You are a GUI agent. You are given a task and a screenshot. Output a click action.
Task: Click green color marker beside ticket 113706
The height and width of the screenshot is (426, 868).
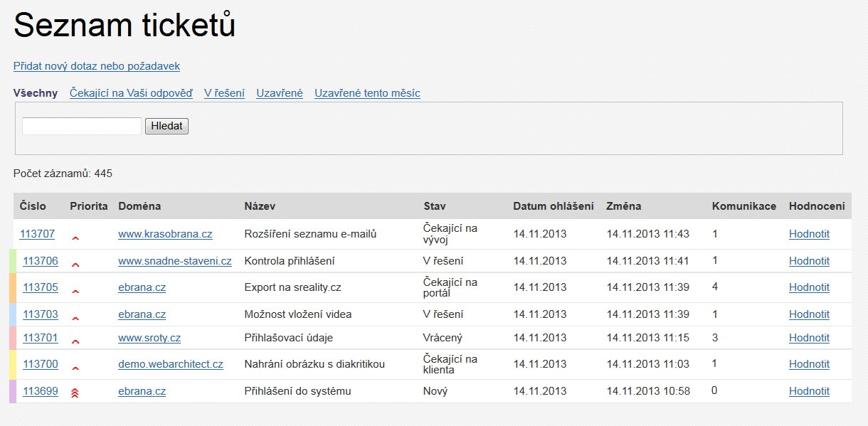point(12,261)
